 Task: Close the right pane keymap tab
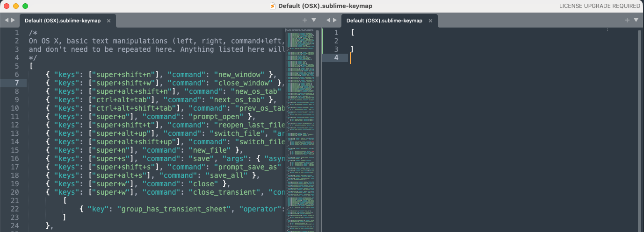coord(431,21)
